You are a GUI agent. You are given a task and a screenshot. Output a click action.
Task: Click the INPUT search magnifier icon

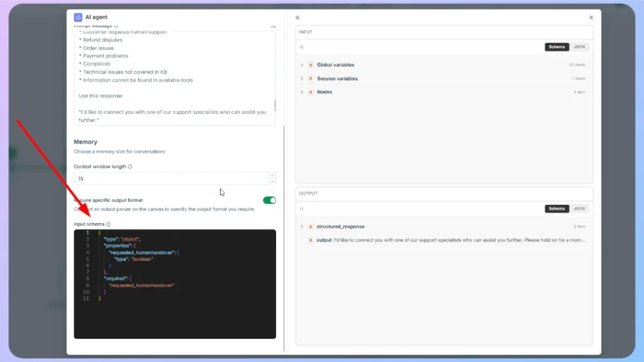302,47
